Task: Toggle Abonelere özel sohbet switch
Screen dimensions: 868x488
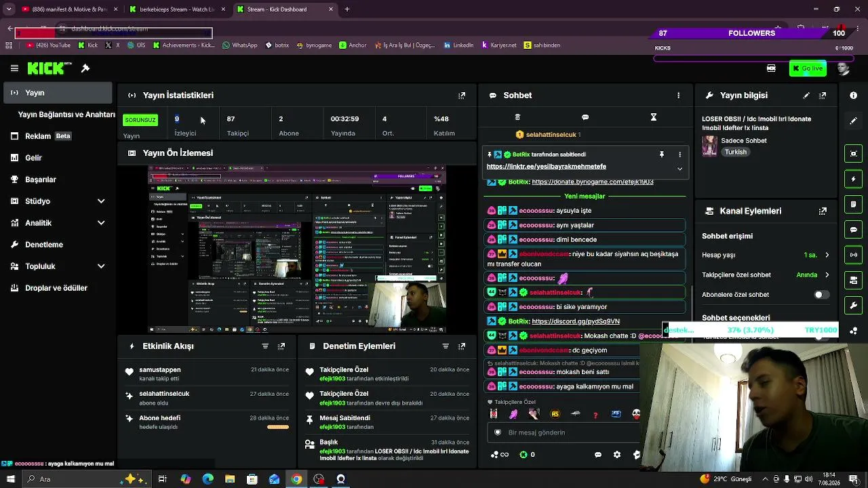Action: [x=821, y=295]
